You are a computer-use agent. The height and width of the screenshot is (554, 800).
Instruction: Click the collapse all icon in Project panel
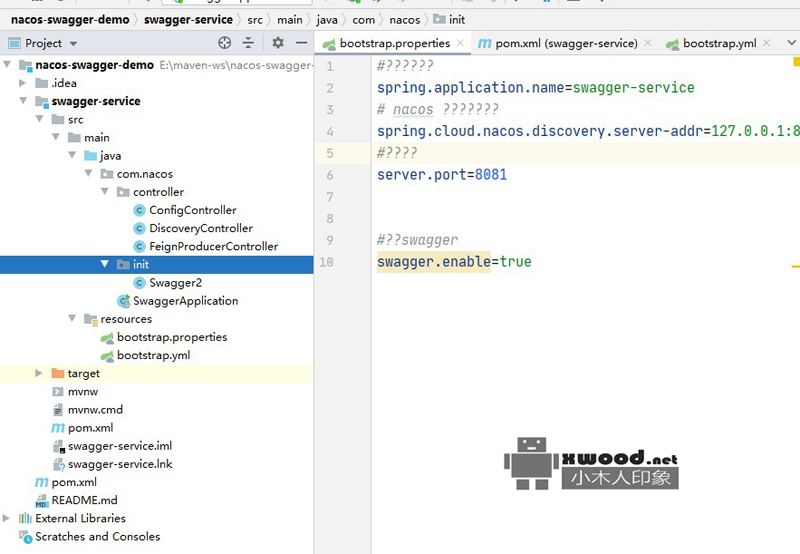(248, 43)
